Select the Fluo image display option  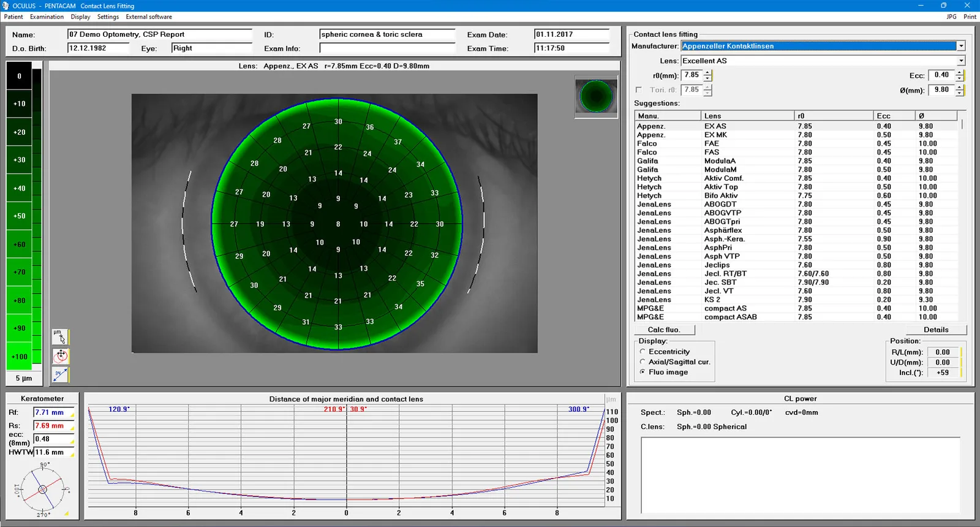643,372
